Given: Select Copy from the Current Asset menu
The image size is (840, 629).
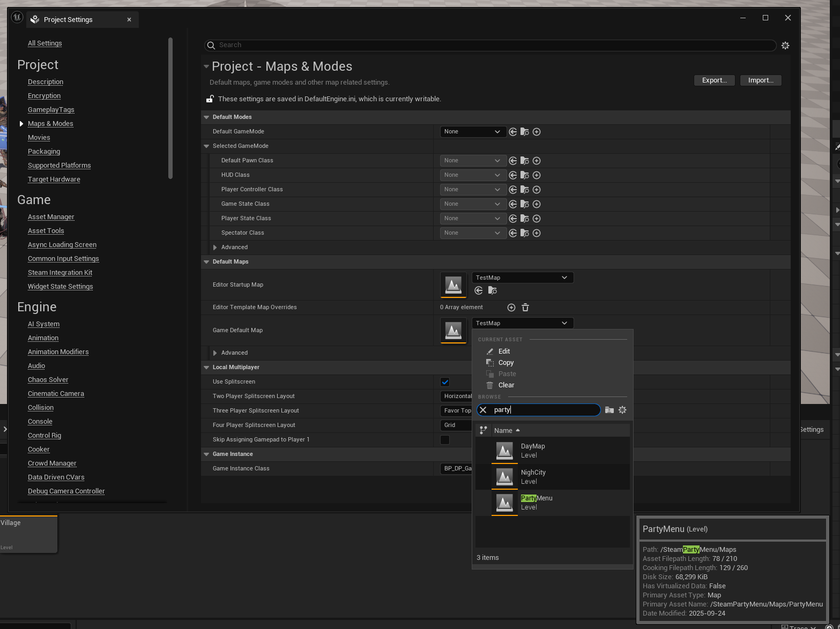Looking at the screenshot, I should (x=506, y=363).
